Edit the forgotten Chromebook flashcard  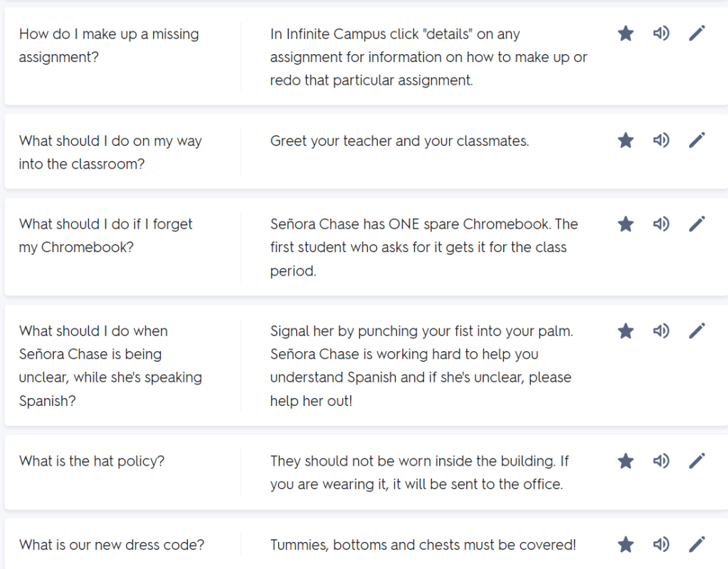(697, 224)
